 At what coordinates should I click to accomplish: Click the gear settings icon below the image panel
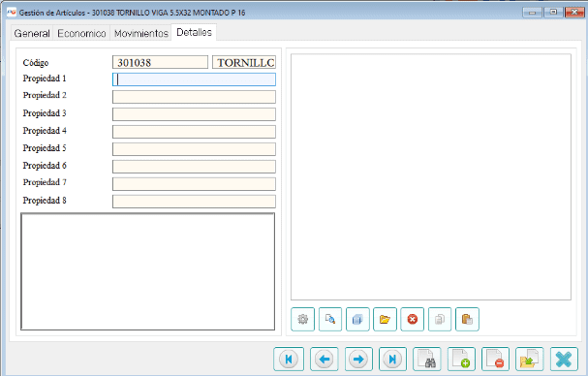[302, 319]
